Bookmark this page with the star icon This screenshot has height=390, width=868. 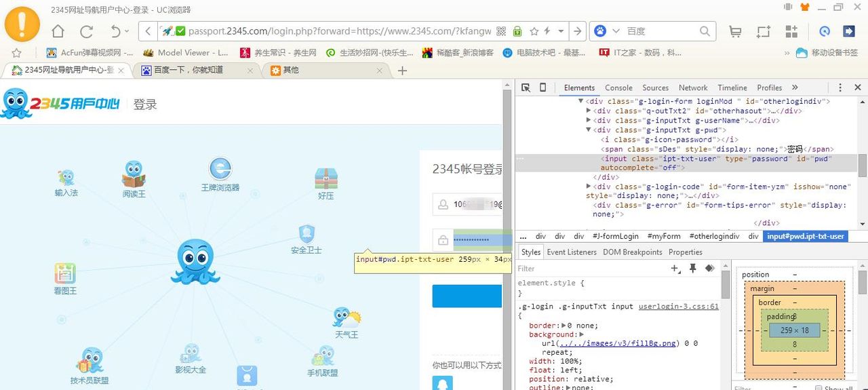pos(534,31)
